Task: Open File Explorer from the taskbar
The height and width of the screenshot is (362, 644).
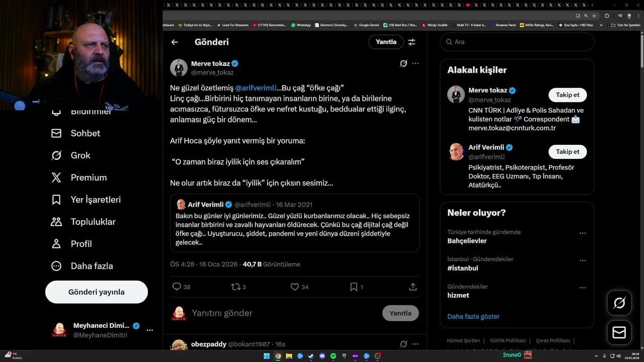Action: (289, 356)
